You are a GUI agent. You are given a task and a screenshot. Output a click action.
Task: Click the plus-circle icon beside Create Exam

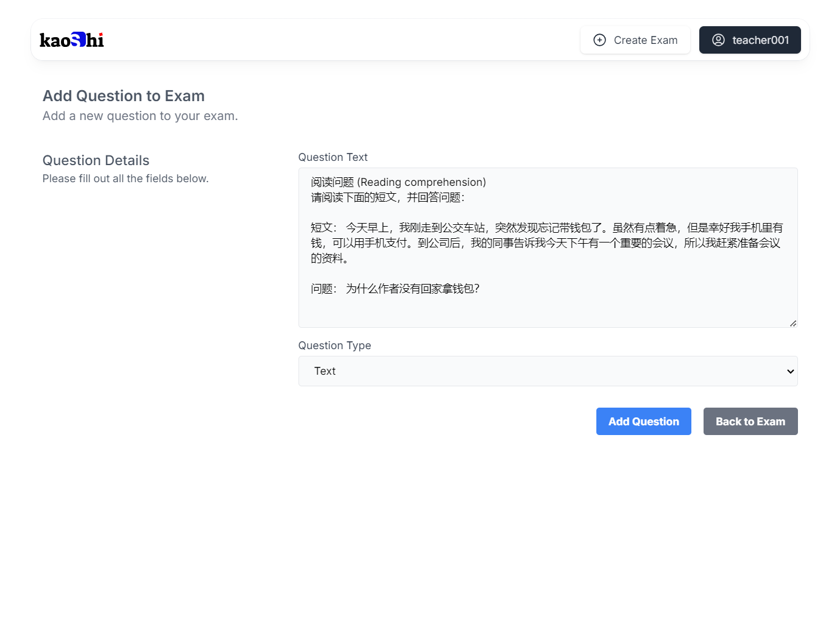pyautogui.click(x=599, y=40)
